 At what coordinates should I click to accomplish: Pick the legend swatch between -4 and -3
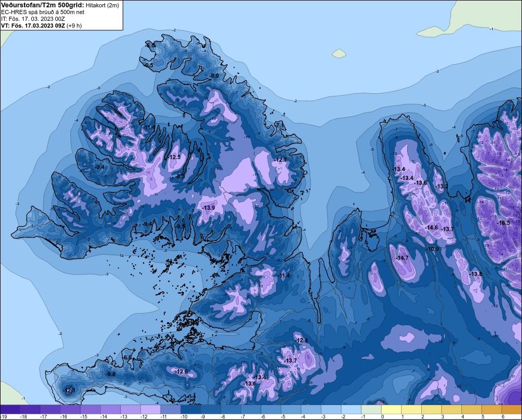tap(311, 410)
